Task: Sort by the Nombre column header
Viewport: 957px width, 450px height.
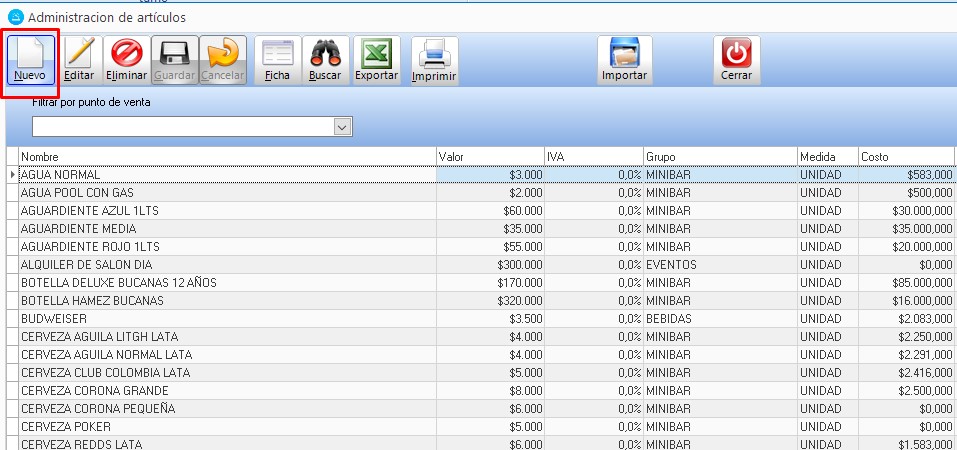Action: [227, 157]
